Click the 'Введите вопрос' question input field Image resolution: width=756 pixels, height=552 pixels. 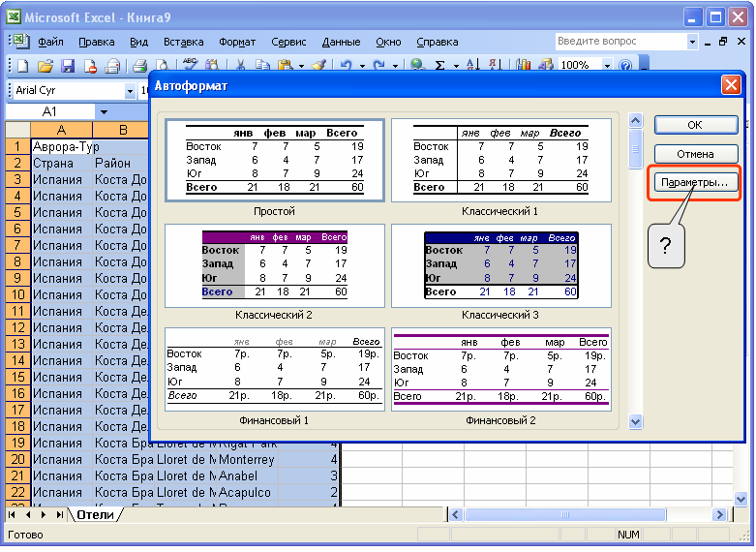tap(621, 42)
